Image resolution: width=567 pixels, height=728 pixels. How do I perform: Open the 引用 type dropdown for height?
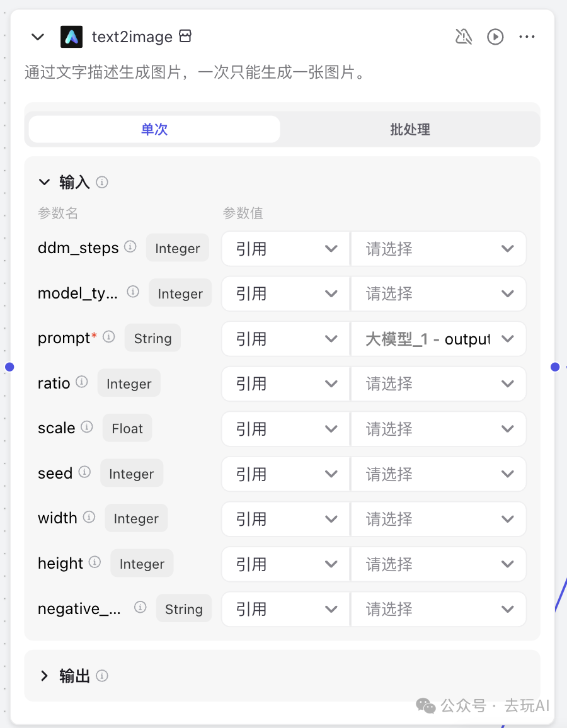pyautogui.click(x=285, y=564)
